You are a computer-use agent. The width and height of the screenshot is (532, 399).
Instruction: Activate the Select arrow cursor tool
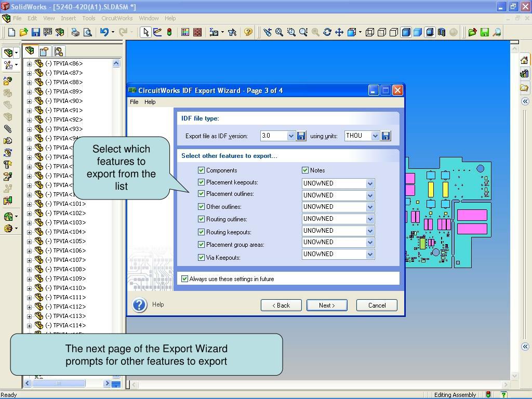coord(145,32)
